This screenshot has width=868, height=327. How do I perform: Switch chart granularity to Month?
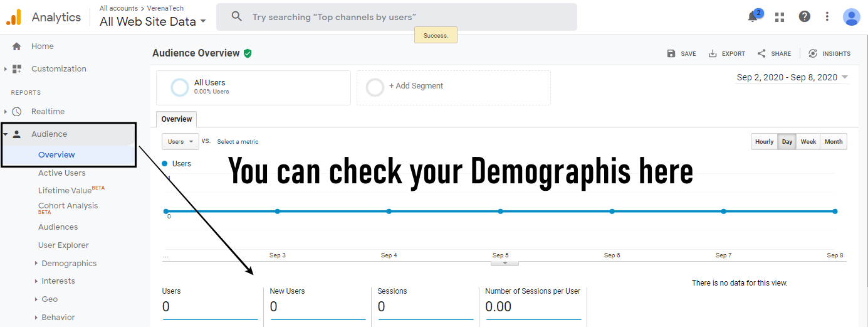(834, 142)
